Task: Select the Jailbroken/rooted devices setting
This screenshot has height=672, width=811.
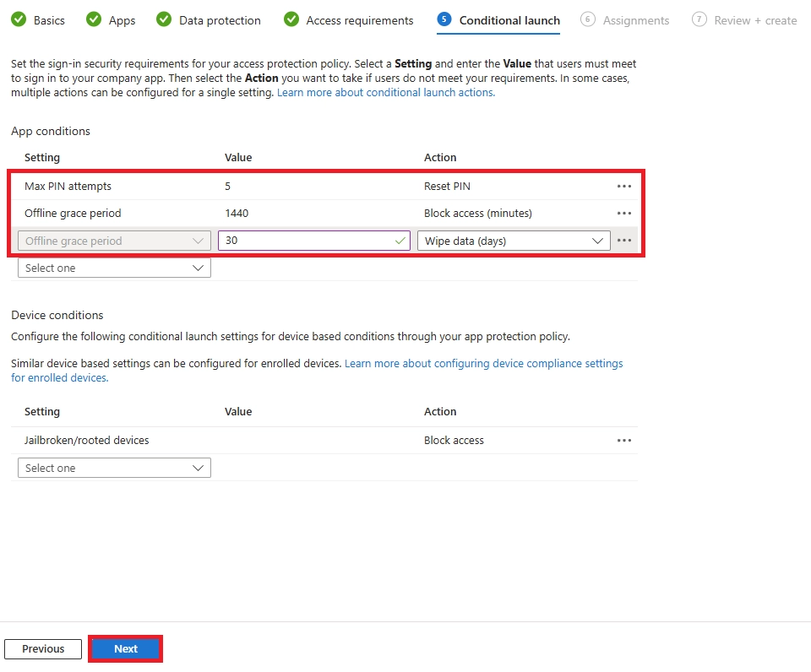Action: (x=86, y=441)
